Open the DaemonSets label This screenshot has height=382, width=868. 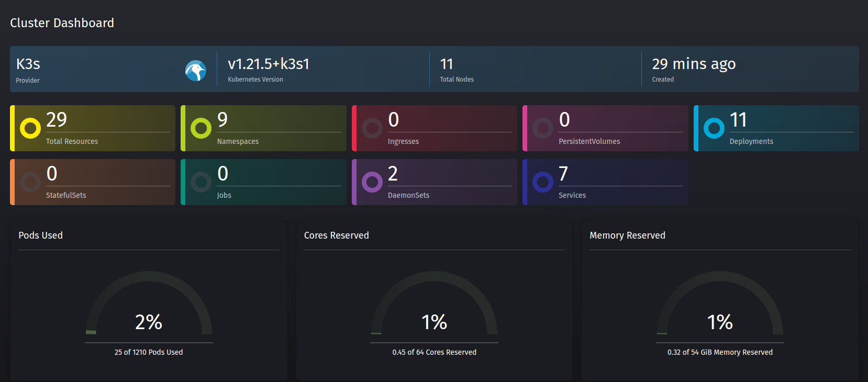coord(408,195)
